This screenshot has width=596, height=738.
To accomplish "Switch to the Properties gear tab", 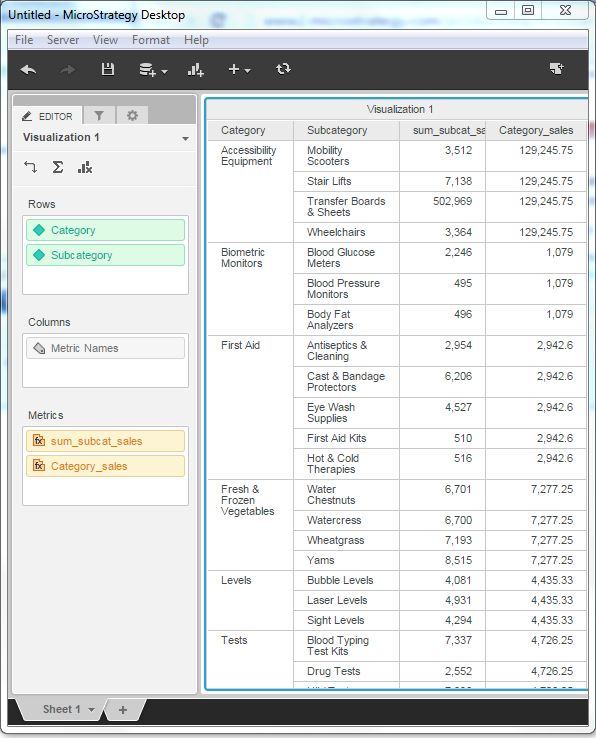I will (132, 115).
